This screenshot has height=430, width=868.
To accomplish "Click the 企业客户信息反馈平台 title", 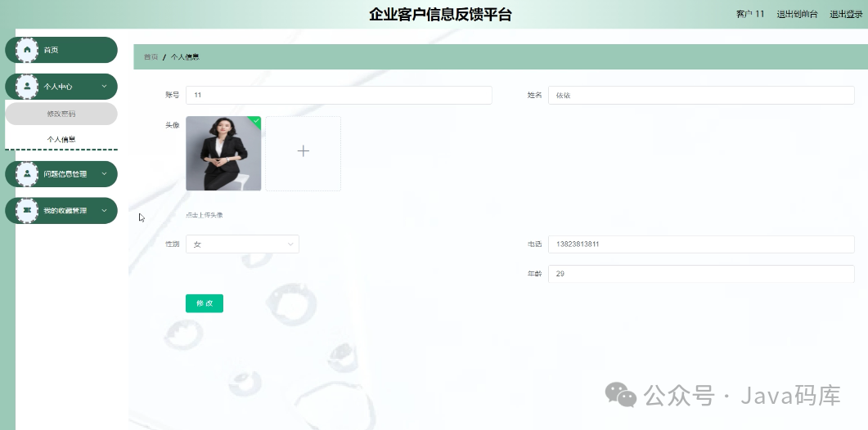I will coord(440,15).
